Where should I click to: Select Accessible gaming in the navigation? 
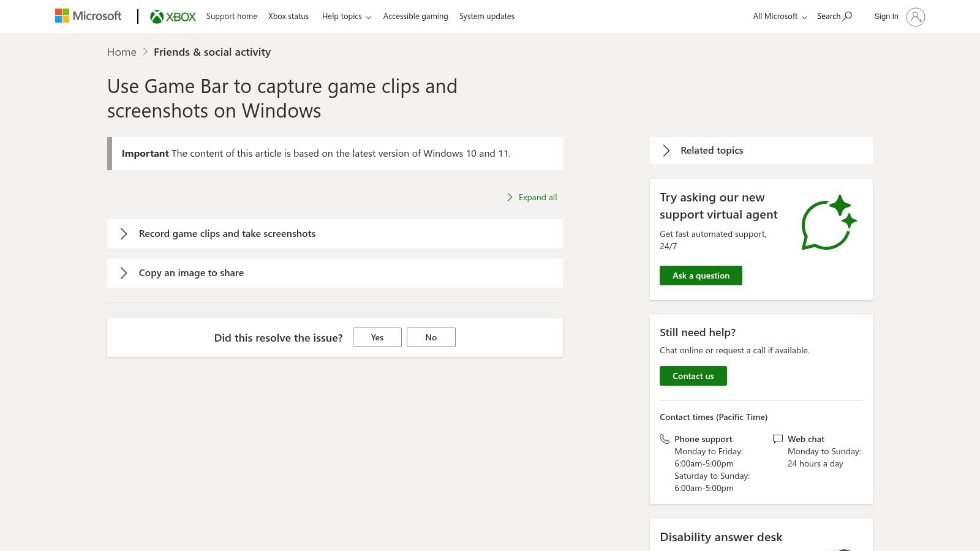(415, 16)
